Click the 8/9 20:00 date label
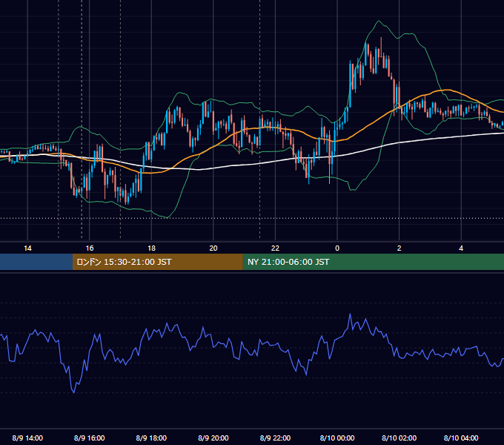 [x=213, y=438]
